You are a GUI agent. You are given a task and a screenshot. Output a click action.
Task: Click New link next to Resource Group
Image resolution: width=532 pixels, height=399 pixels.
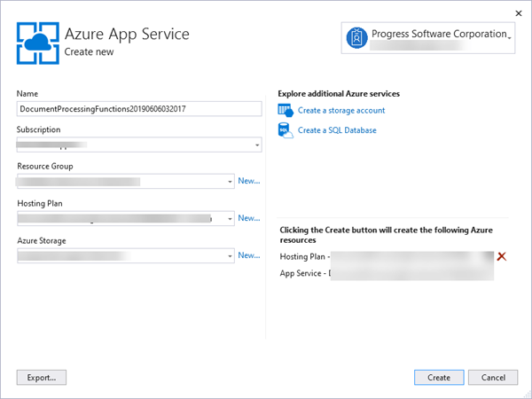248,181
